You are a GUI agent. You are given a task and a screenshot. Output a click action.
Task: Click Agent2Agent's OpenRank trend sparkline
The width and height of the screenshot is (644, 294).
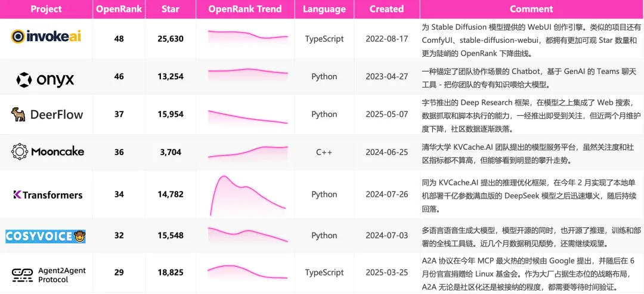tap(247, 273)
